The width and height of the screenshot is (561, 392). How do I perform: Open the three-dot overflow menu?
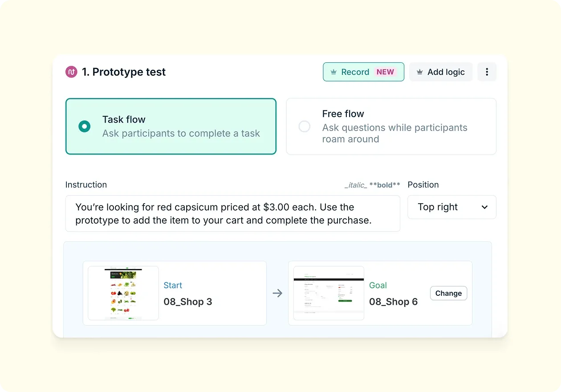click(487, 72)
